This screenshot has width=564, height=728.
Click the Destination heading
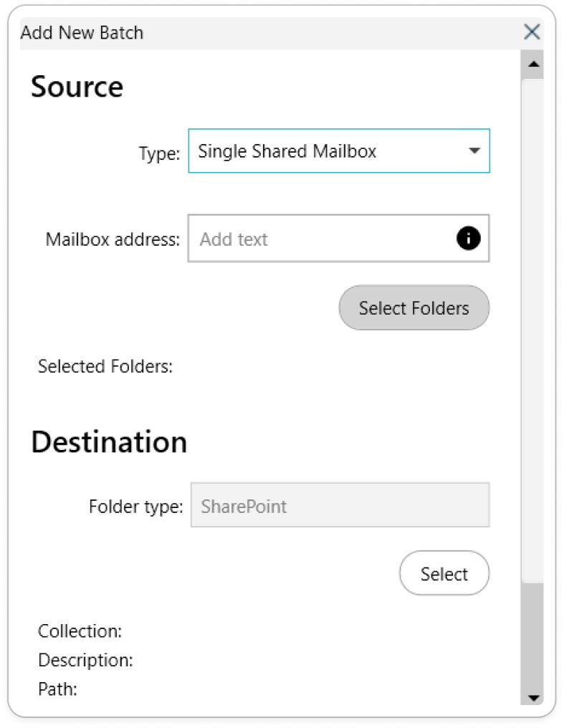[x=109, y=442]
